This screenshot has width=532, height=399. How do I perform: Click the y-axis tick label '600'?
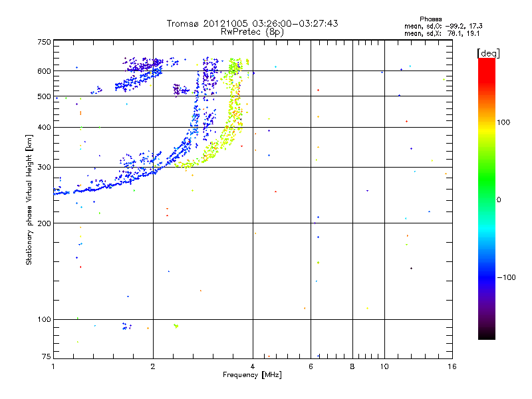45,71
